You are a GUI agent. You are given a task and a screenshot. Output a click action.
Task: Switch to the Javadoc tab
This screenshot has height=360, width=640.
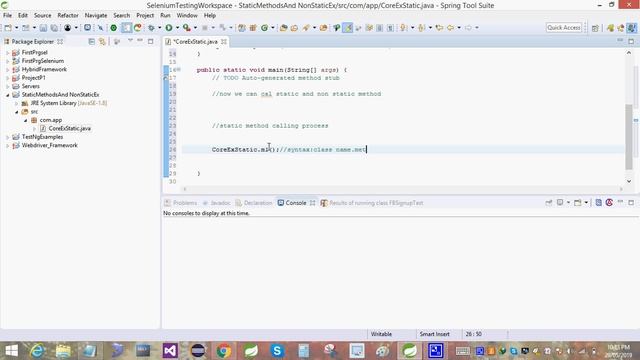216,203
